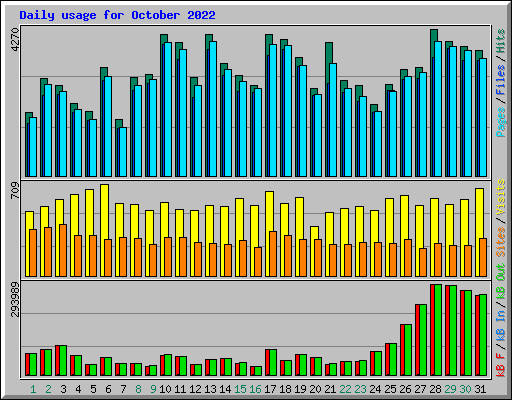
Task: Click the green kB bar for day 26
Action: [408, 350]
